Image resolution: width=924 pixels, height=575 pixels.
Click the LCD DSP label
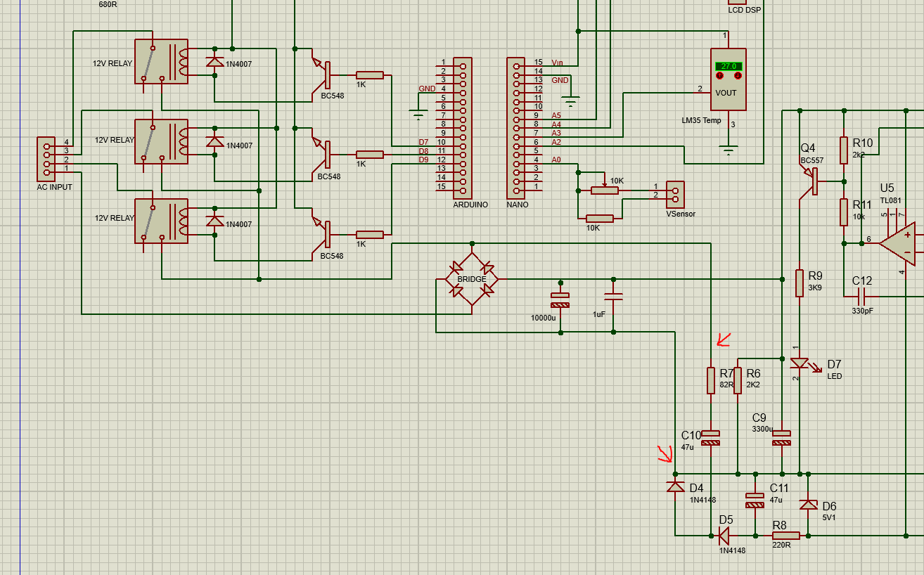[745, 10]
